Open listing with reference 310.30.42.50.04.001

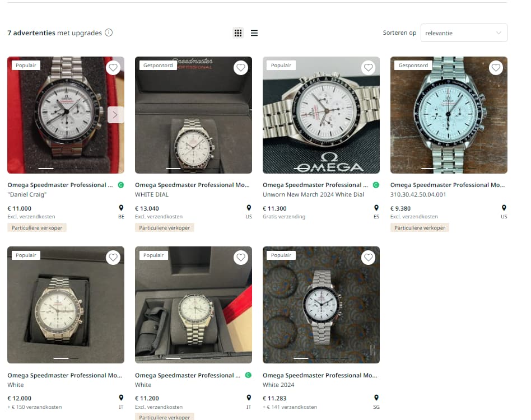click(x=418, y=195)
